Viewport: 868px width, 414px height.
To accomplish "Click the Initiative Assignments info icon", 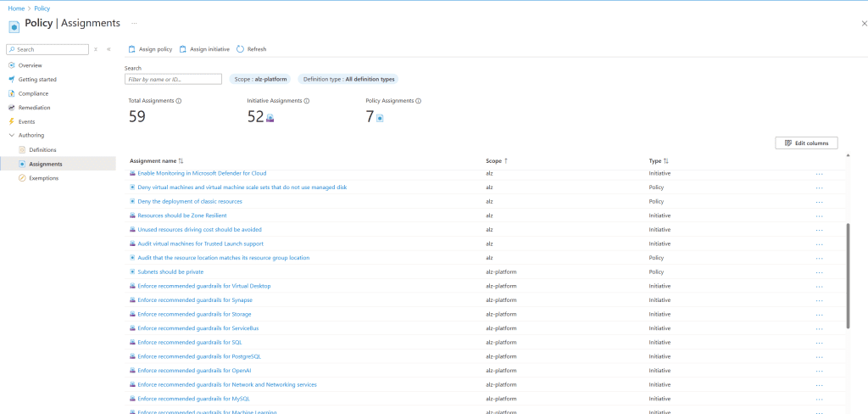I will [x=306, y=101].
